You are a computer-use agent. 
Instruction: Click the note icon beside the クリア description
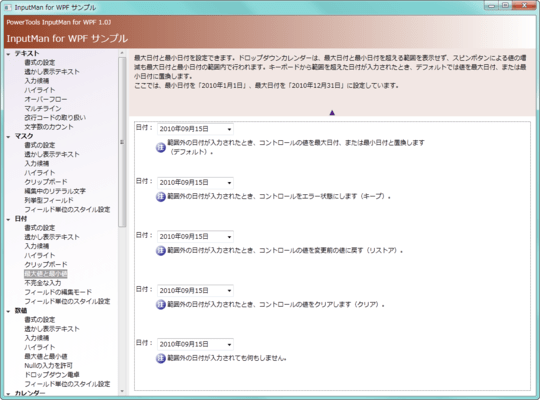[x=161, y=305]
